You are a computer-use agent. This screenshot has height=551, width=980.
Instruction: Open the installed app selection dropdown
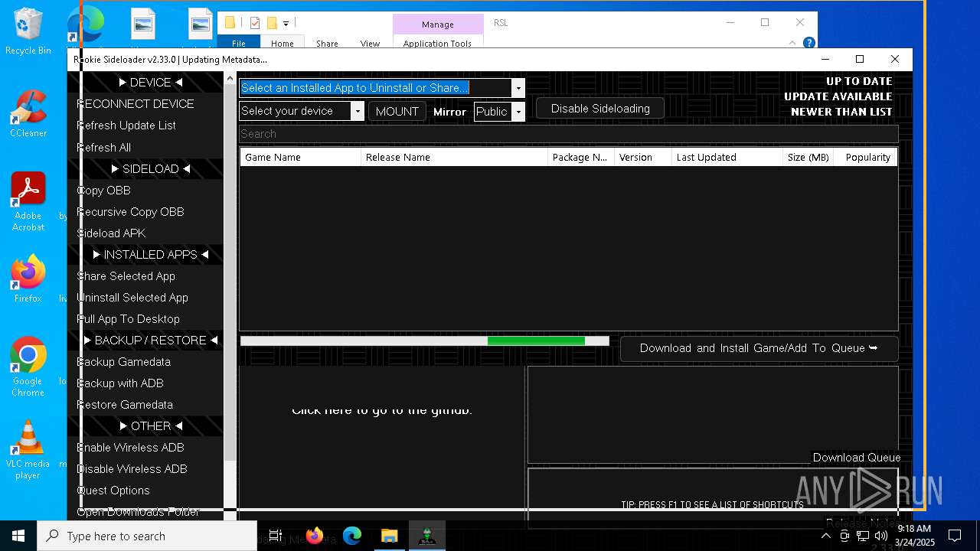pos(518,88)
